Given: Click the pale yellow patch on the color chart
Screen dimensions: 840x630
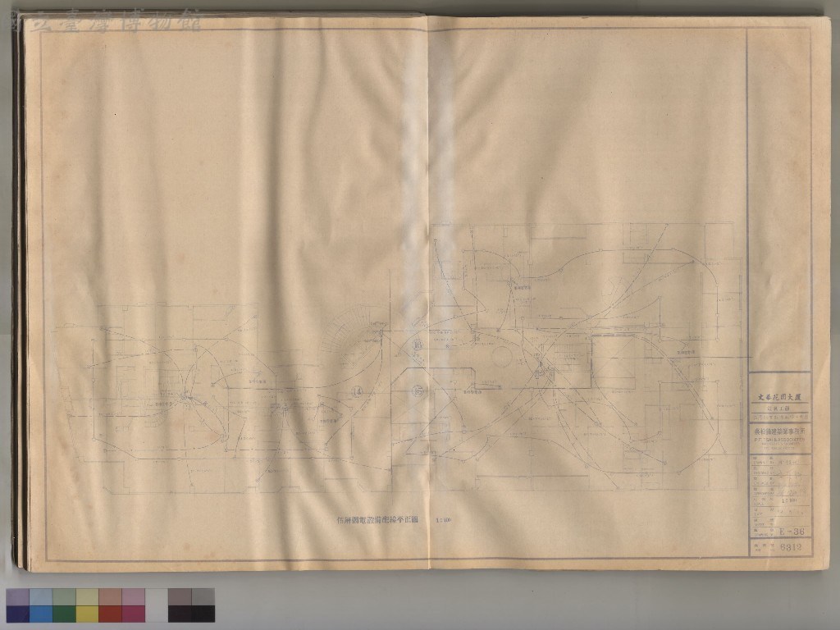Looking at the screenshot, I should [87, 597].
